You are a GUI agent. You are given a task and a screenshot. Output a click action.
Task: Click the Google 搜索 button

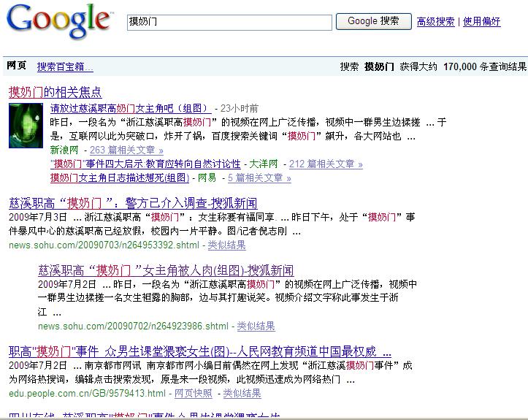(x=373, y=22)
